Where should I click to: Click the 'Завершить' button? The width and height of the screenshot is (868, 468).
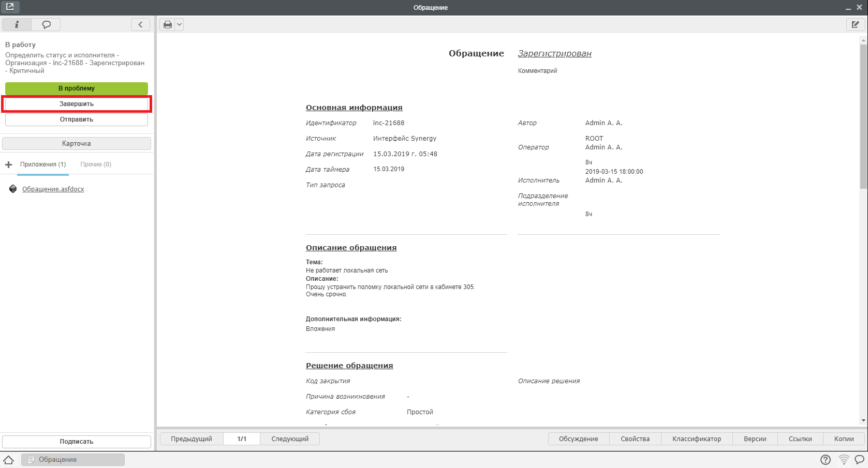pos(77,104)
